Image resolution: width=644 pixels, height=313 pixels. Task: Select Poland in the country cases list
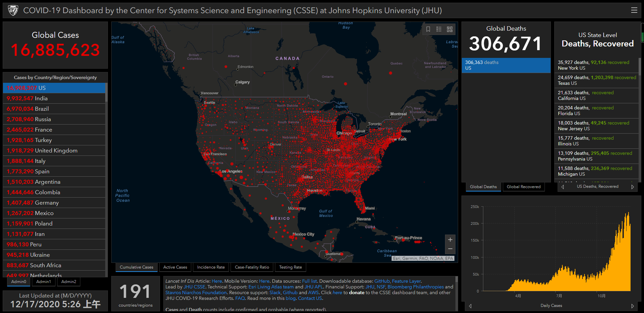tap(54, 223)
